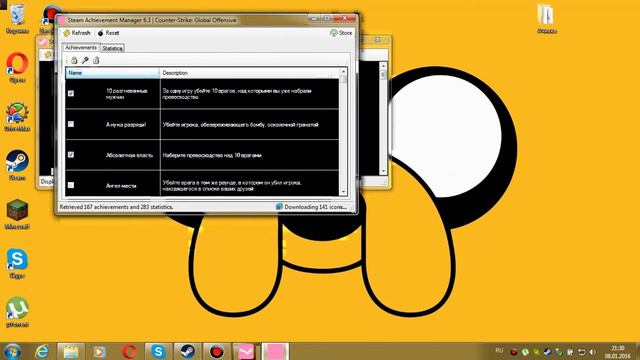This screenshot has height=360, width=640.
Task: Click the Steam icon in the system tray
Action: [547, 352]
